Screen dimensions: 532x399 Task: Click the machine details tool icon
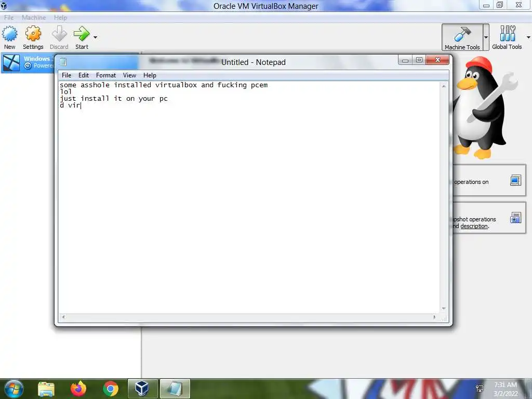pyautogui.click(x=515, y=180)
